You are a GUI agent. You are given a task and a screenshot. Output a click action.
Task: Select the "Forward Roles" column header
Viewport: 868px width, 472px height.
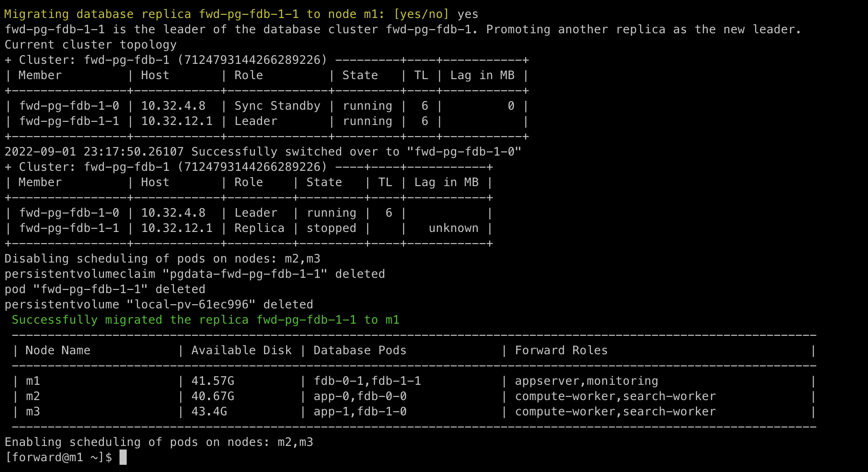[561, 350]
